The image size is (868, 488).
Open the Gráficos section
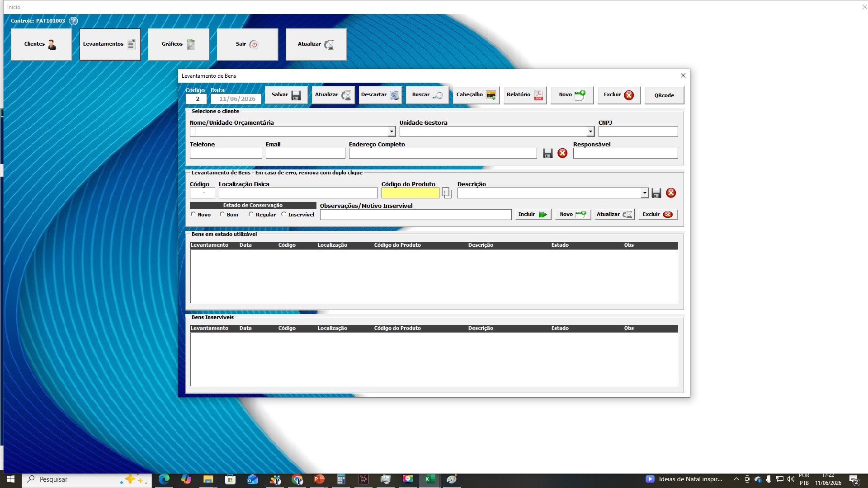[179, 44]
